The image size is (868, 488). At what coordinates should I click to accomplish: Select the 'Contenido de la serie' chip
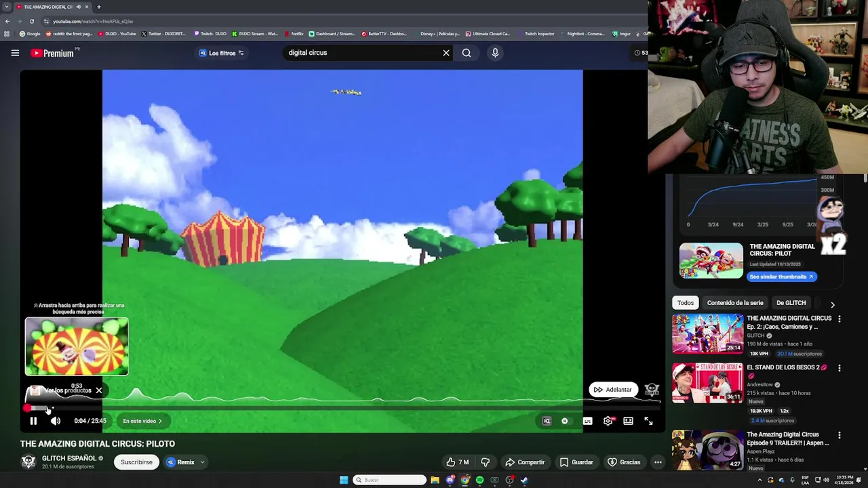[735, 303]
